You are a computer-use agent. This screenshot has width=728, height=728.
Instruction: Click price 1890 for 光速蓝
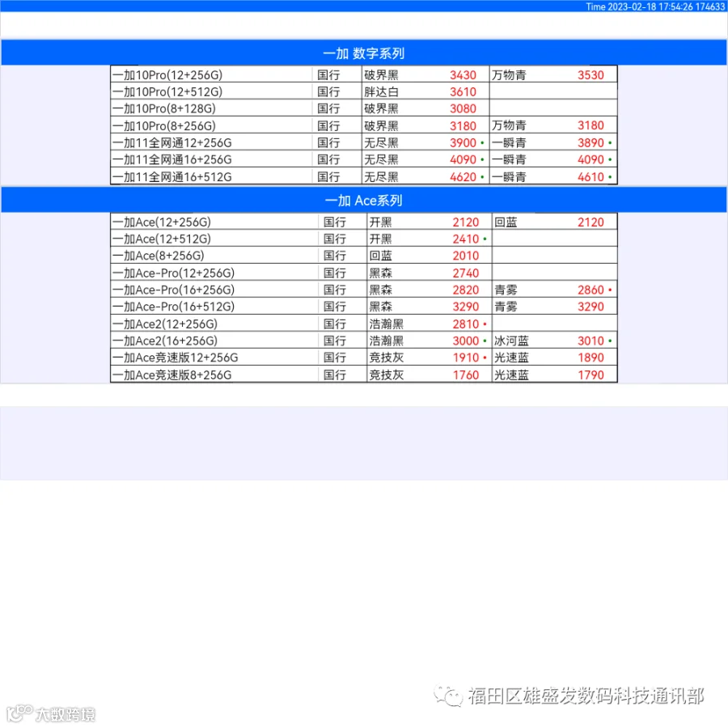590,358
